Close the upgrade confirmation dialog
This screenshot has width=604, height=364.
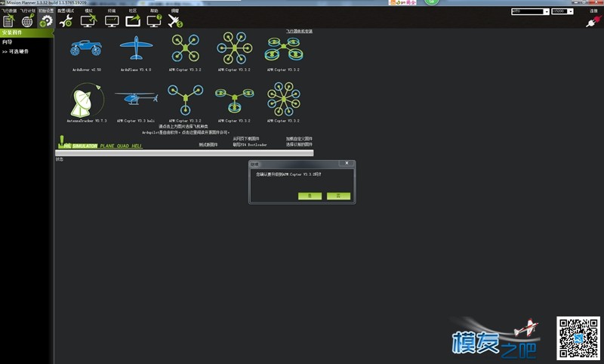(347, 163)
